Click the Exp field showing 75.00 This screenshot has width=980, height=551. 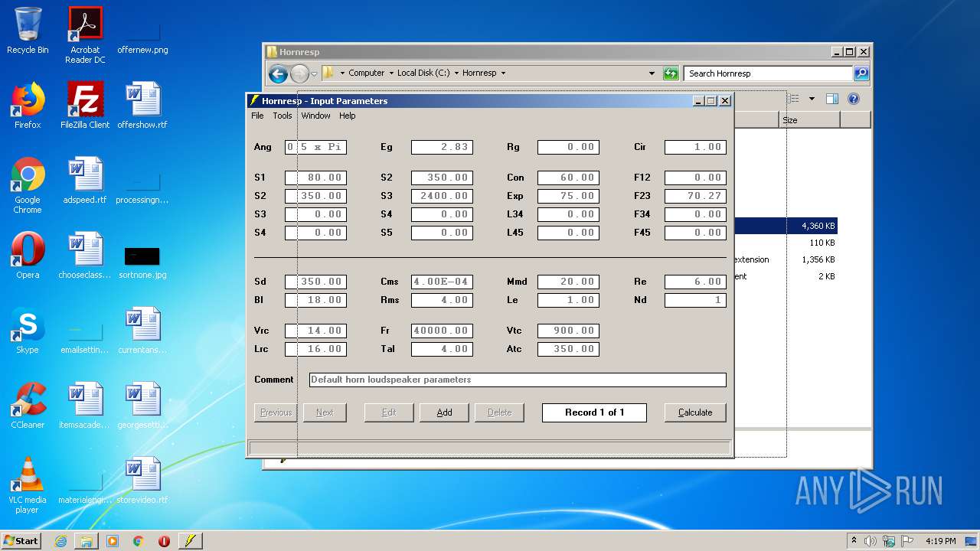[x=568, y=196]
